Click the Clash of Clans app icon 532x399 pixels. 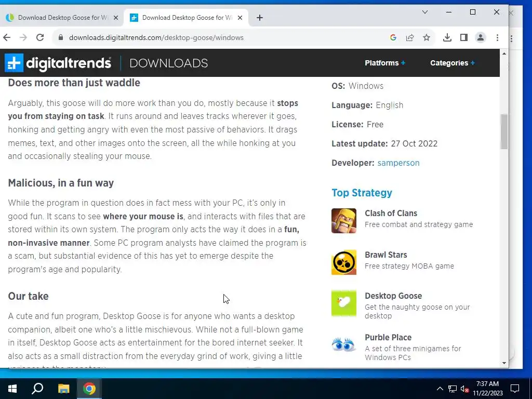click(x=344, y=221)
